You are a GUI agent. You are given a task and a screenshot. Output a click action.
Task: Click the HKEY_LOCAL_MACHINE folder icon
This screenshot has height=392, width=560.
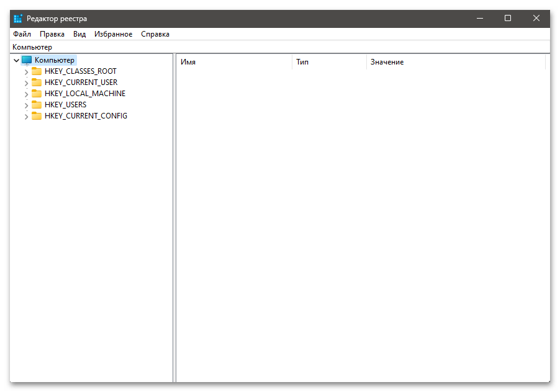(x=37, y=94)
